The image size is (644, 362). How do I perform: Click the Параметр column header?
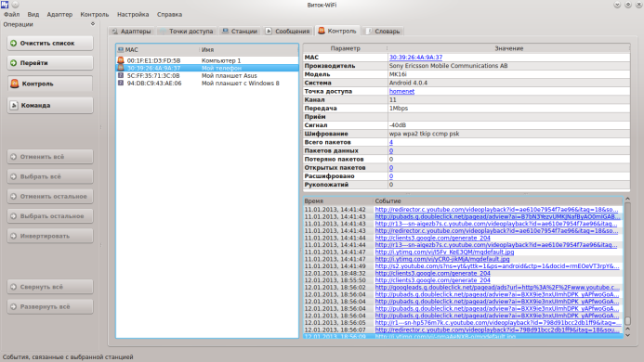tap(346, 48)
